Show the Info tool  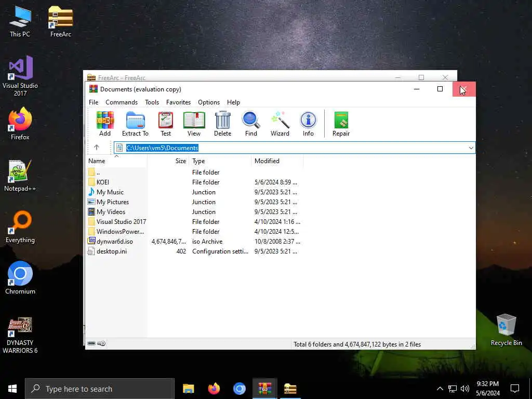click(308, 124)
